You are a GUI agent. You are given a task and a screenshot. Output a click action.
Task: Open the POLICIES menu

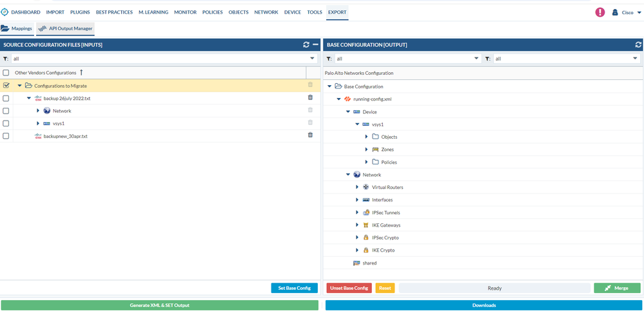pyautogui.click(x=212, y=12)
